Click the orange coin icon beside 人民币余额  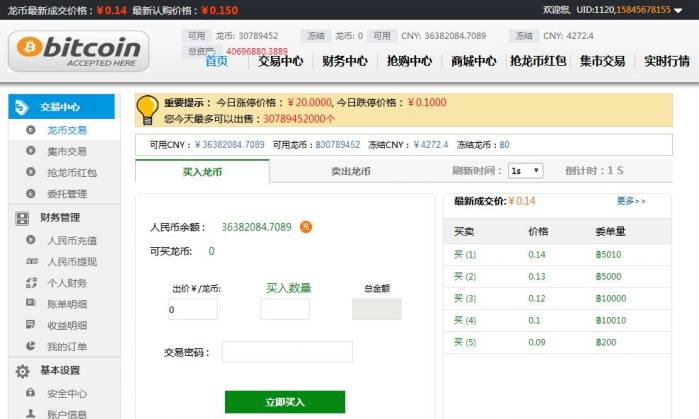(306, 227)
